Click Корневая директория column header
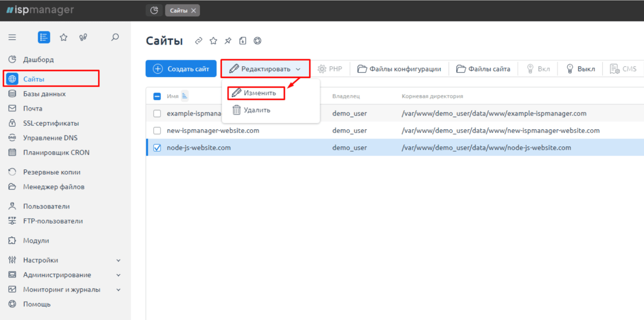 point(432,96)
